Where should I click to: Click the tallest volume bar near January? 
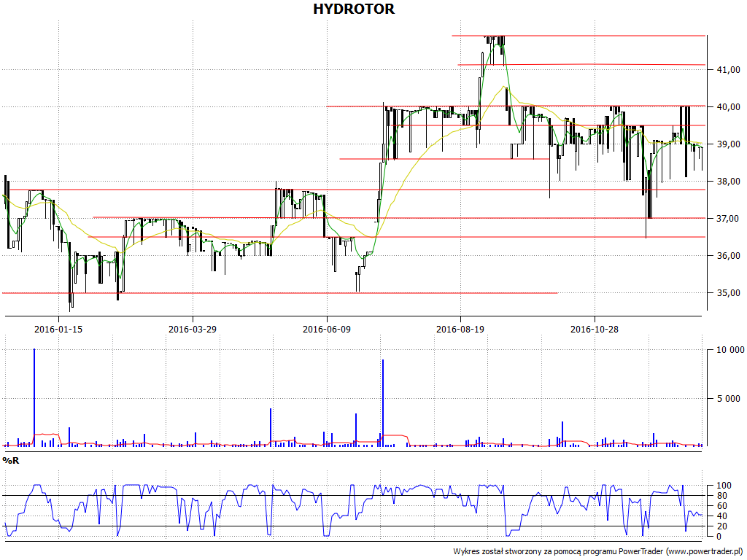(x=34, y=397)
